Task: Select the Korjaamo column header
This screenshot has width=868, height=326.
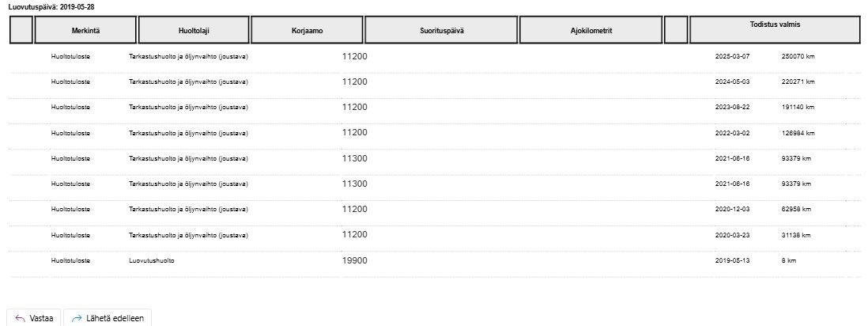Action: [308, 30]
